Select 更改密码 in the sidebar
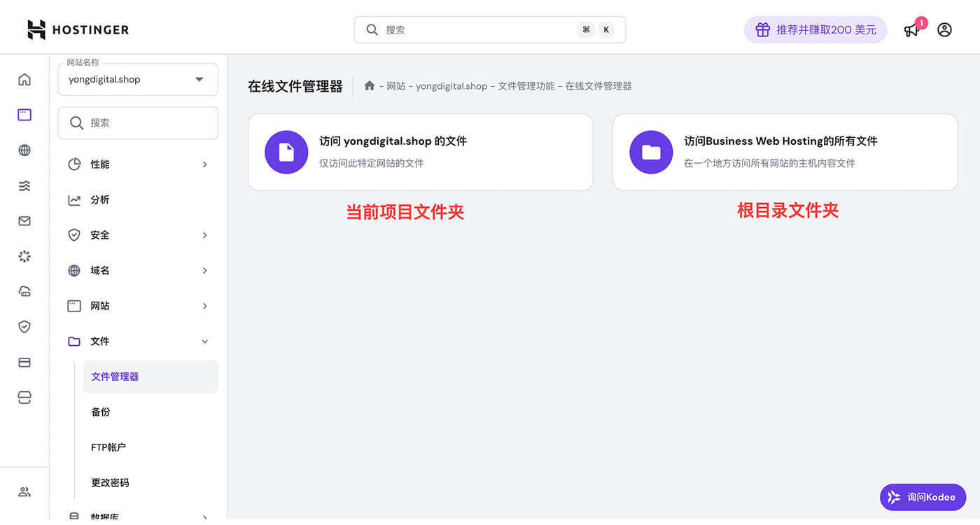The height and width of the screenshot is (525, 980). (x=150, y=482)
